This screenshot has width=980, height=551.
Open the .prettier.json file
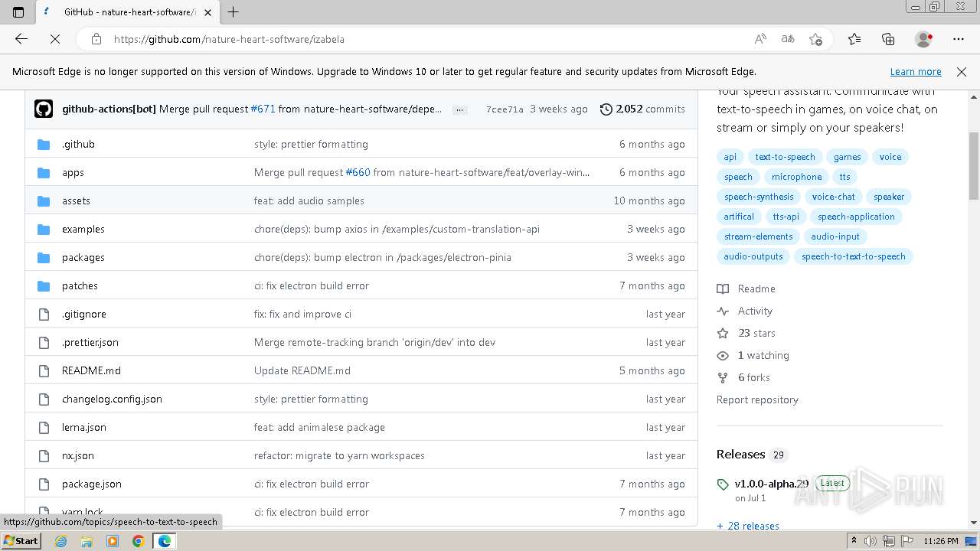click(x=90, y=342)
